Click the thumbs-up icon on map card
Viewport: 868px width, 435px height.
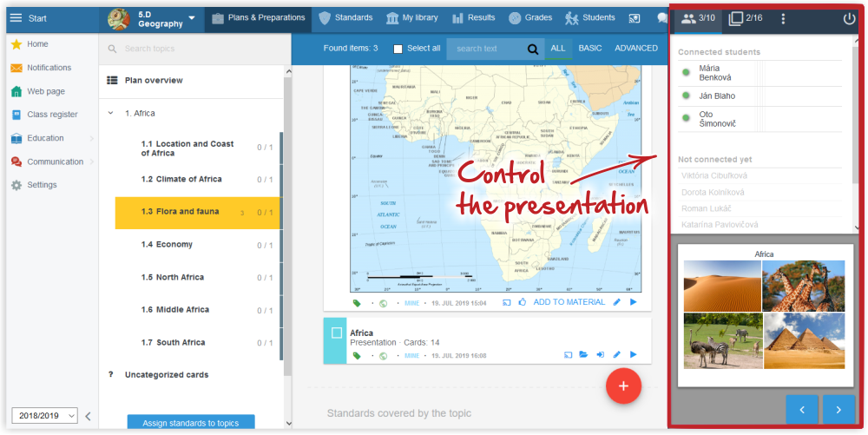pos(523,302)
